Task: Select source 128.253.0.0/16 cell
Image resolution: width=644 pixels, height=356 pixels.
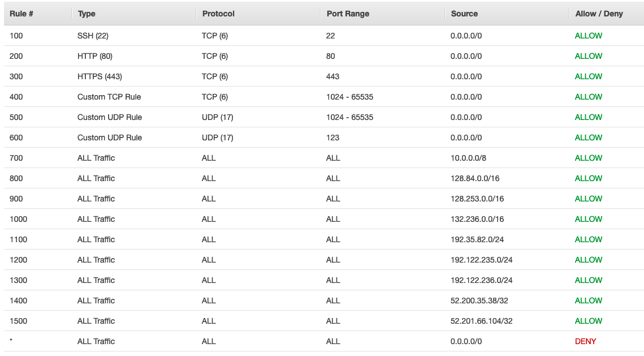Action: [477, 199]
